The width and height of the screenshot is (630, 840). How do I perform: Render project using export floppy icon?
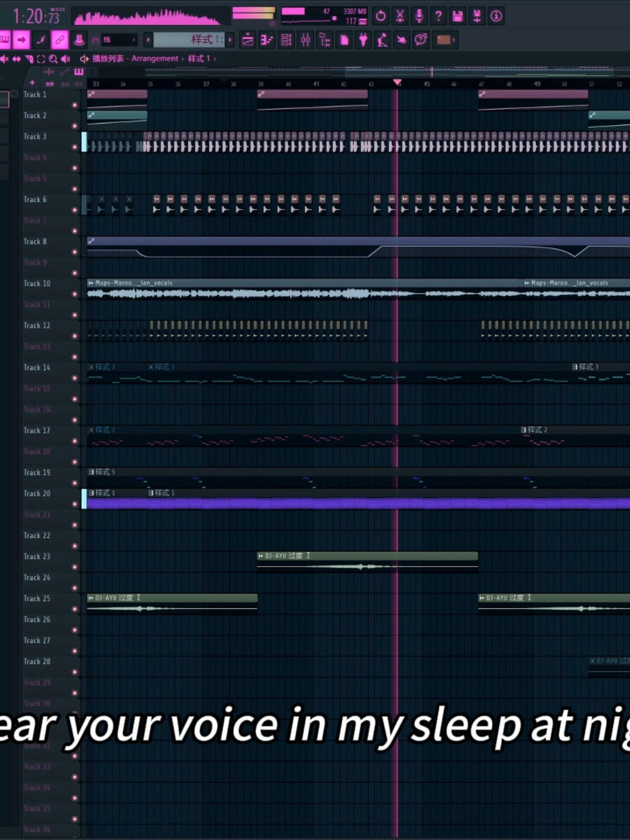point(477,16)
